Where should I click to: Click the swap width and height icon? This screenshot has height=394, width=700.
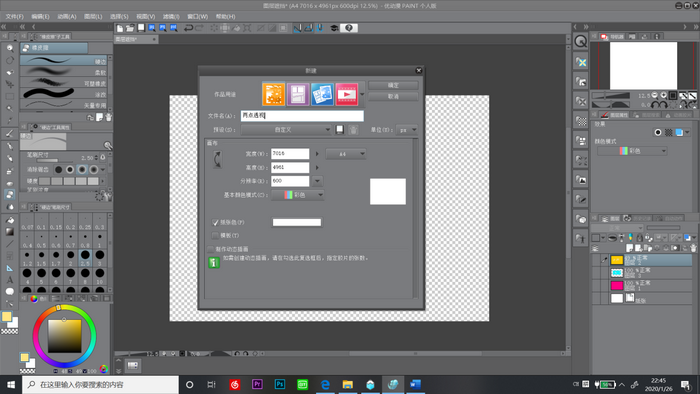pyautogui.click(x=217, y=159)
